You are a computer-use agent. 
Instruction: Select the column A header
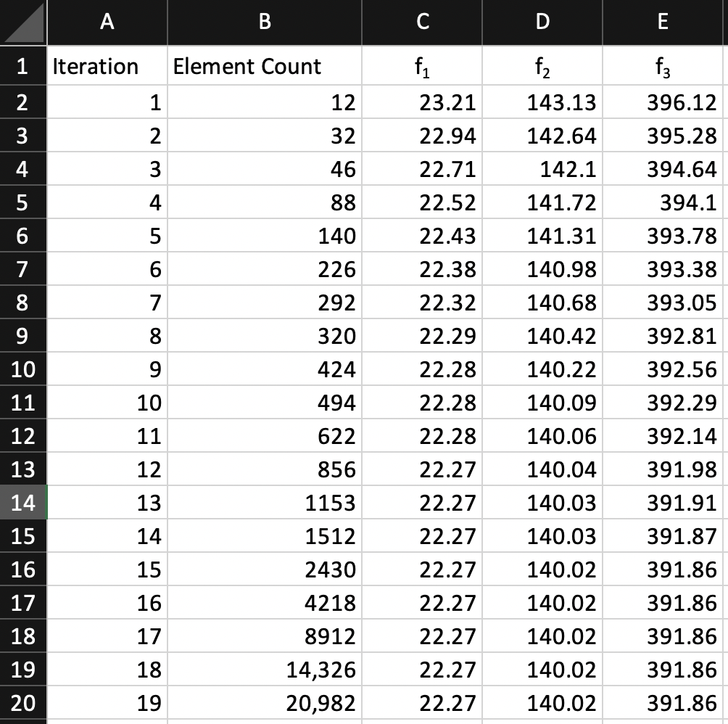pyautogui.click(x=107, y=22)
